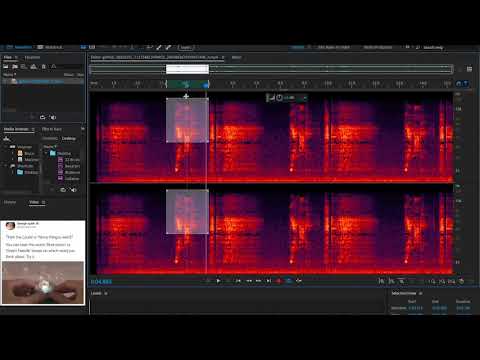Expand the workspace overflow chevron
The height and width of the screenshot is (360, 480).
coord(407,47)
